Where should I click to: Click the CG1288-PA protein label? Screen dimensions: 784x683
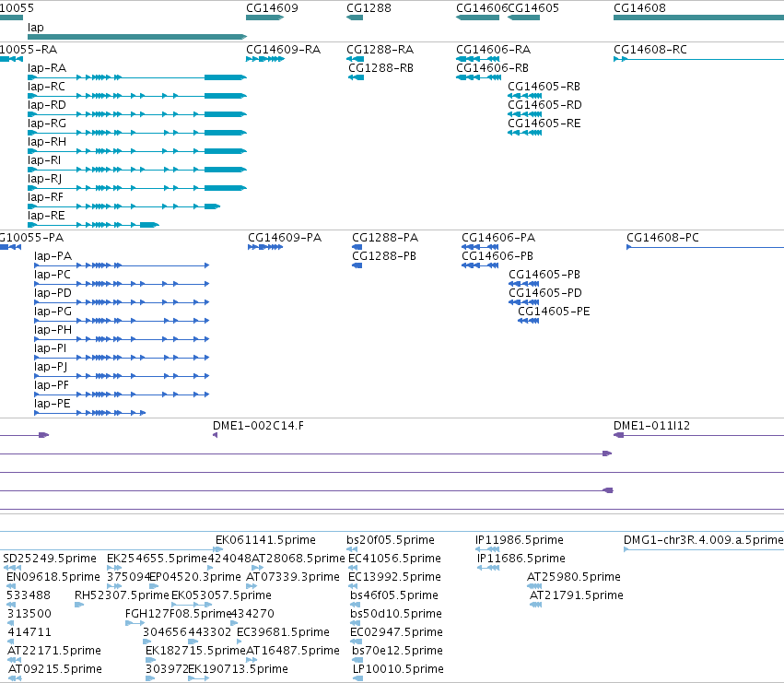click(x=385, y=238)
